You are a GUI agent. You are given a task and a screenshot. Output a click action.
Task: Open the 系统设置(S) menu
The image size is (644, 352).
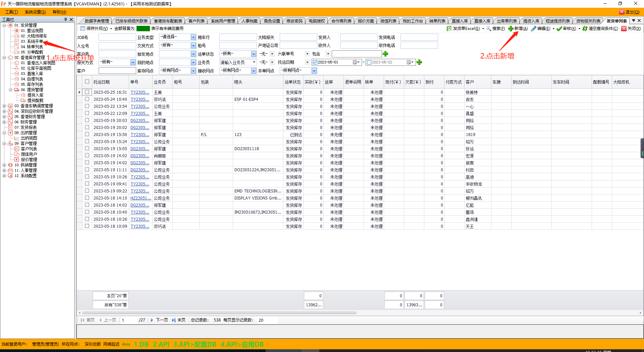tap(35, 12)
